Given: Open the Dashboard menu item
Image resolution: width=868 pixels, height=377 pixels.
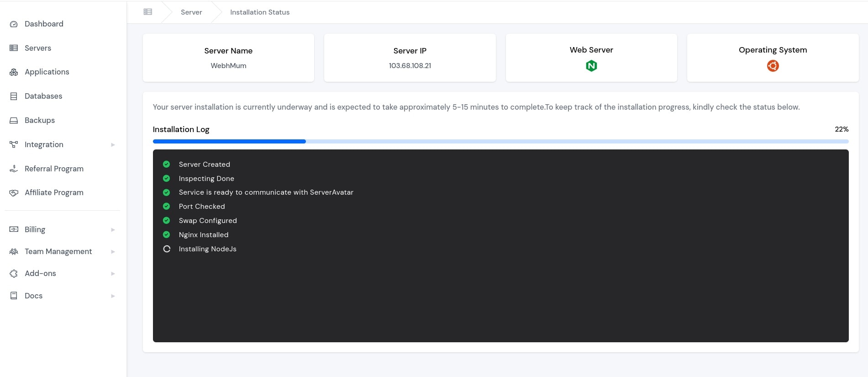Looking at the screenshot, I should coord(44,24).
